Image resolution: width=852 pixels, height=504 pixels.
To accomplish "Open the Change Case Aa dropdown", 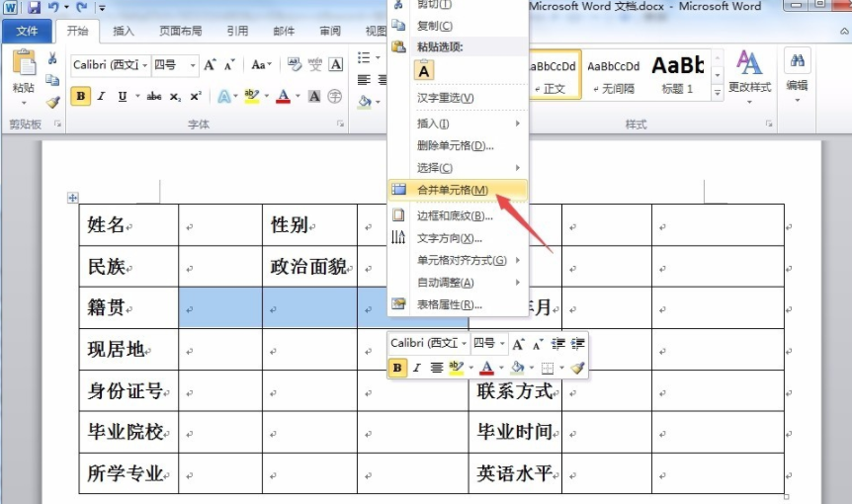I will [261, 65].
